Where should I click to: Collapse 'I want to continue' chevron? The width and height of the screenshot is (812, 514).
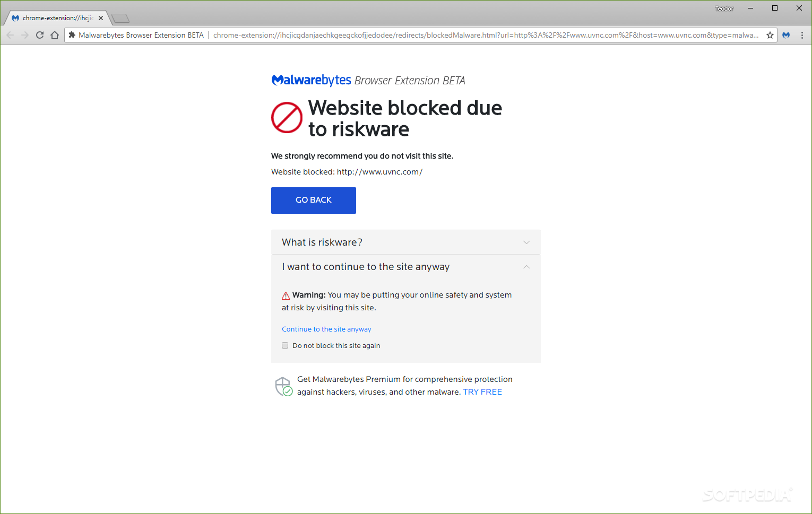pos(526,267)
